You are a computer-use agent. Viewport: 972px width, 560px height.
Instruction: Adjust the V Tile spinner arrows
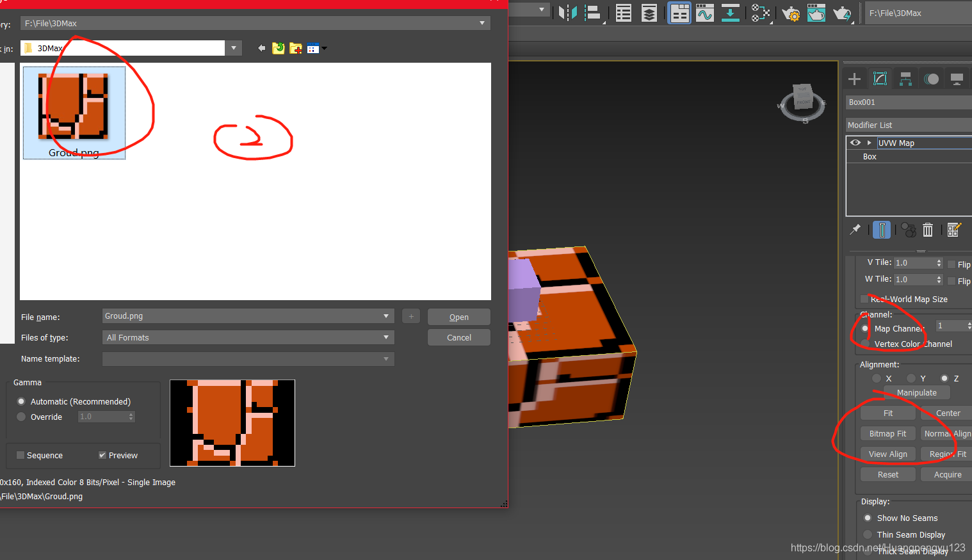point(939,263)
